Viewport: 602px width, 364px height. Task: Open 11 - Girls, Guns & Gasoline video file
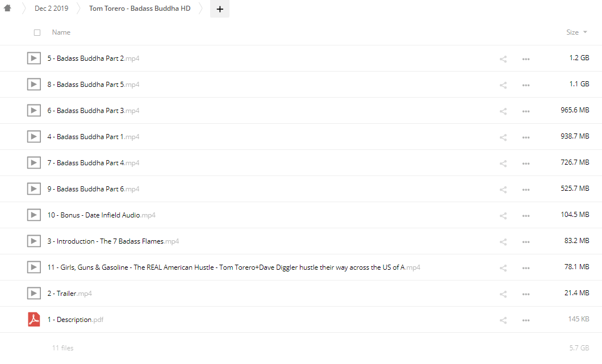234,267
